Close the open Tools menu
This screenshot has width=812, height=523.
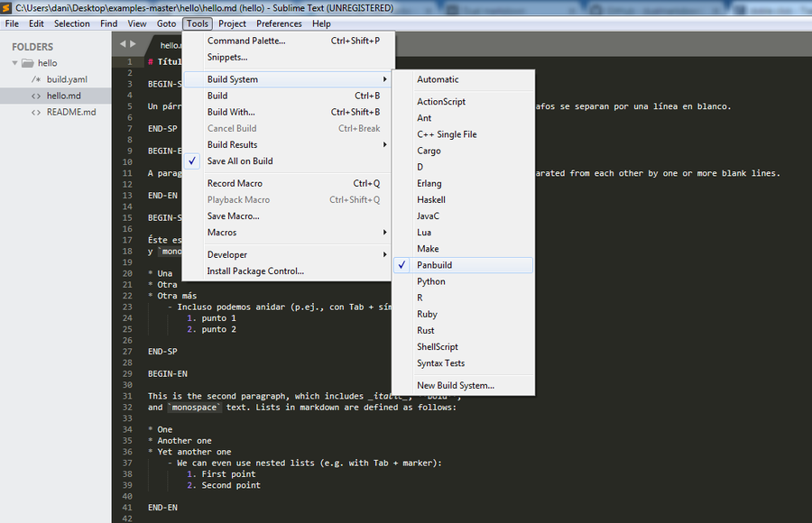198,23
